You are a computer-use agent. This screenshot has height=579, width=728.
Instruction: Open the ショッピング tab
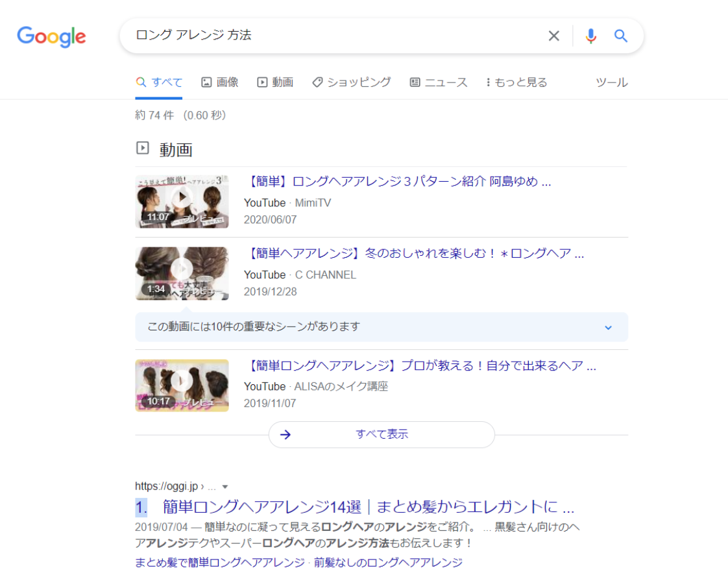point(351,82)
